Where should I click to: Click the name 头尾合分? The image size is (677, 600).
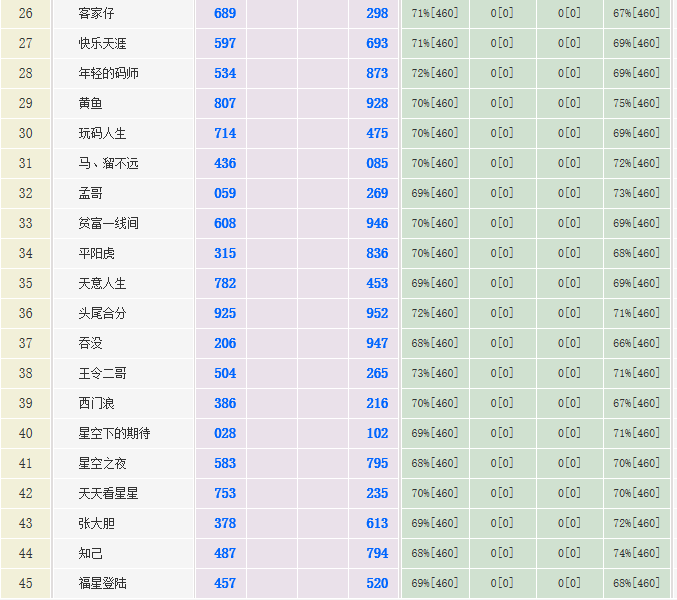tap(102, 313)
